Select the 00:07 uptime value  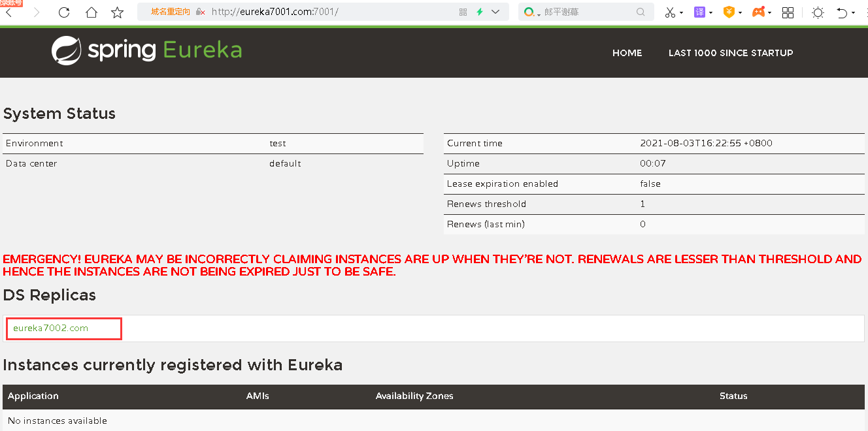pyautogui.click(x=653, y=163)
